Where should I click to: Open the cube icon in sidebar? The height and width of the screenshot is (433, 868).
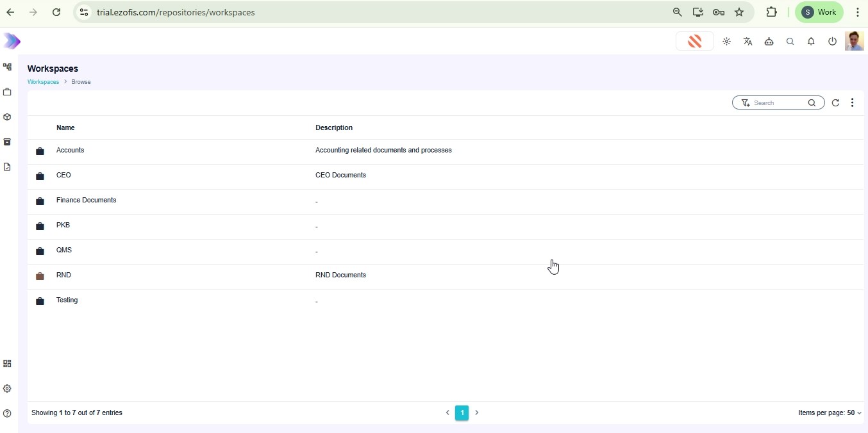(8, 117)
